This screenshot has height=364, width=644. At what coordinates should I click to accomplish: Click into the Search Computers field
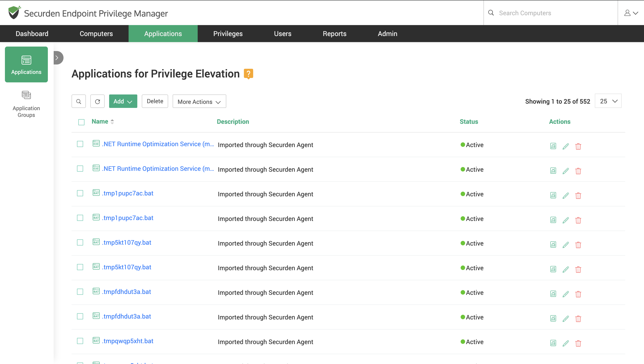[550, 13]
